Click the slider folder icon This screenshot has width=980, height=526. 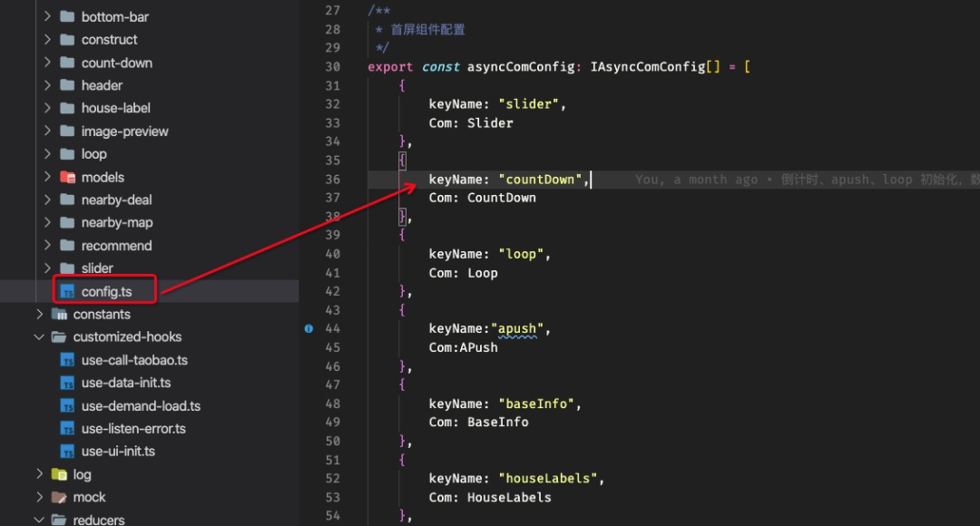pos(67,268)
